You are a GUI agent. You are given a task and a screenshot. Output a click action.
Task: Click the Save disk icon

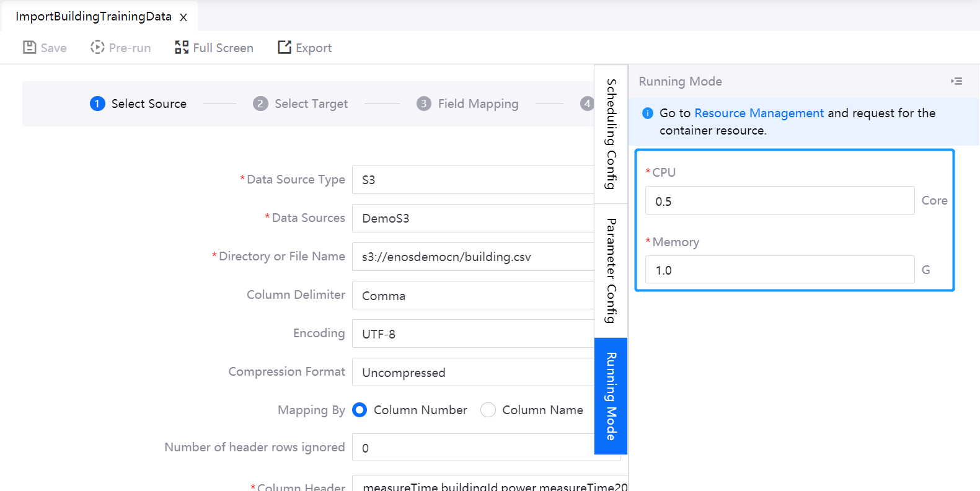(29, 48)
